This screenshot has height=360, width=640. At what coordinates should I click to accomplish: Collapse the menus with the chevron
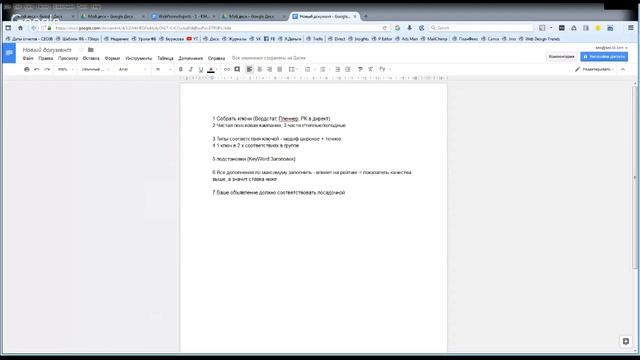point(623,69)
